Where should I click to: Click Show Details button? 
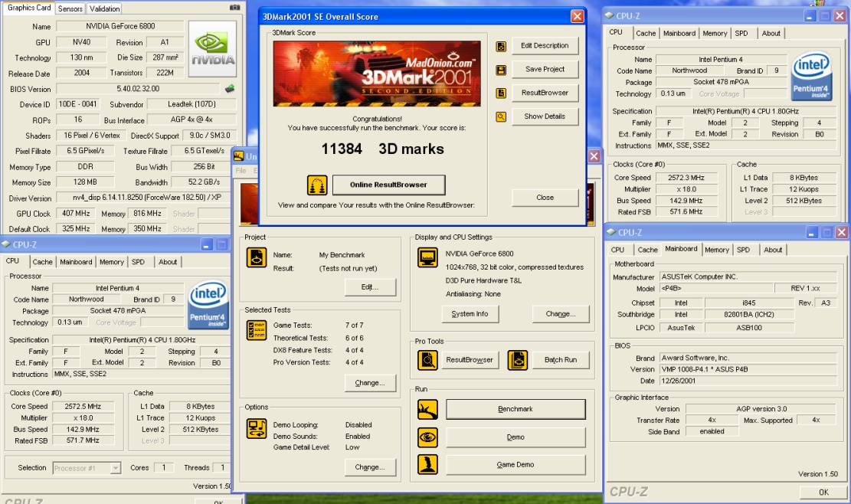tap(545, 116)
